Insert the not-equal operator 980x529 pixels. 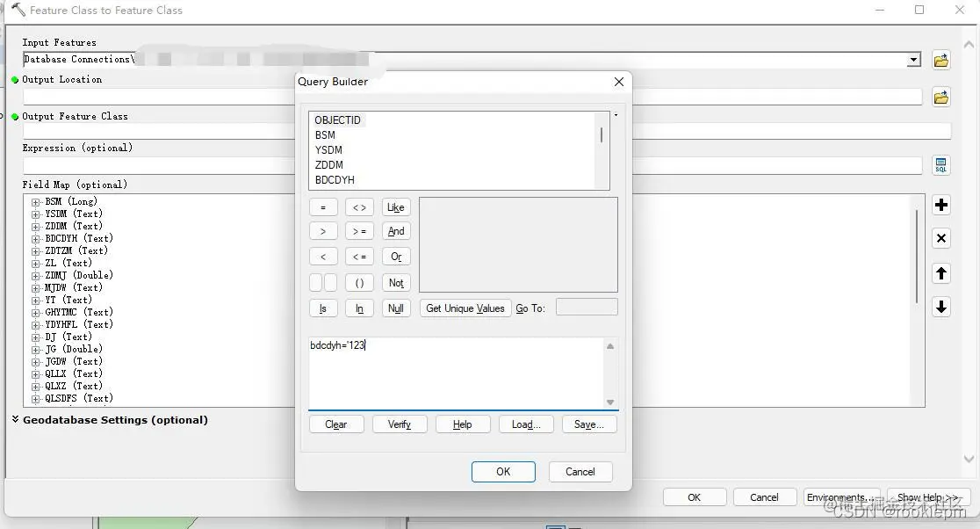pyautogui.click(x=359, y=207)
